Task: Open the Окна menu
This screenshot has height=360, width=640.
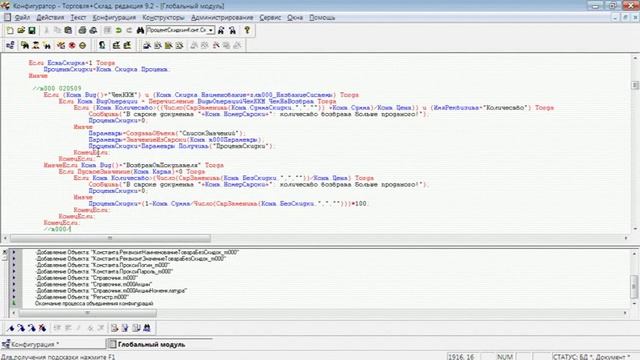Action: click(295, 18)
